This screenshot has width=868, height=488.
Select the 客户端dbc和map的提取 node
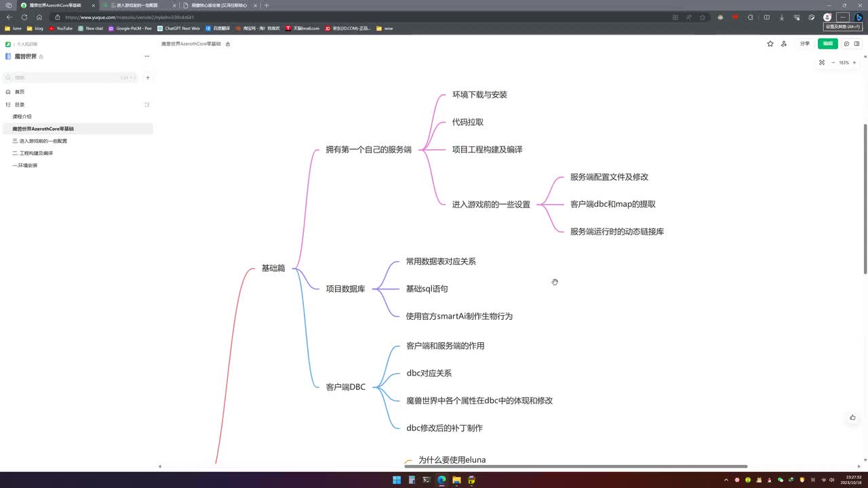612,204
